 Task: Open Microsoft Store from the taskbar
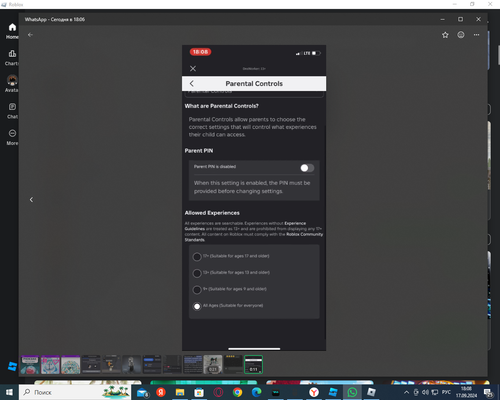pos(199,392)
